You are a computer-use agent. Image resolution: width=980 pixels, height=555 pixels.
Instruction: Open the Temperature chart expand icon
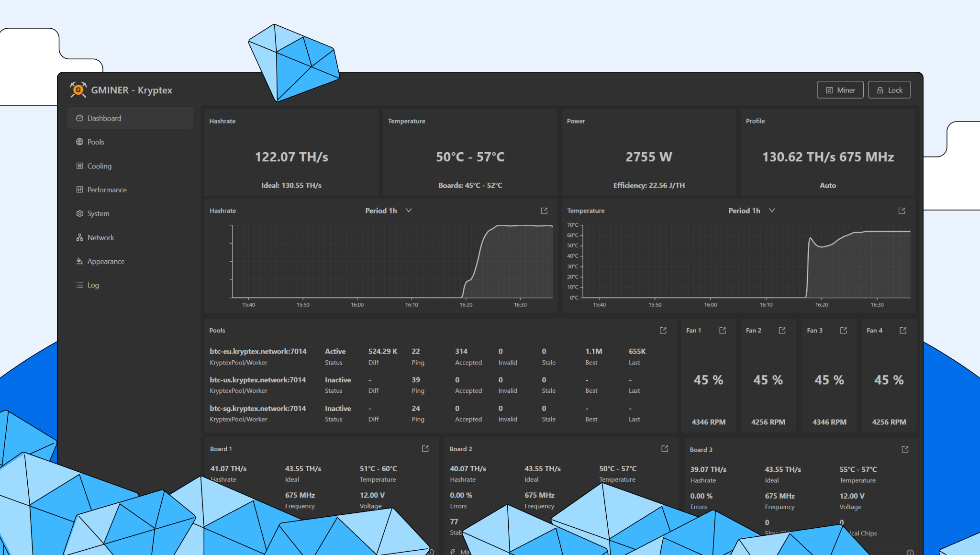click(x=902, y=211)
